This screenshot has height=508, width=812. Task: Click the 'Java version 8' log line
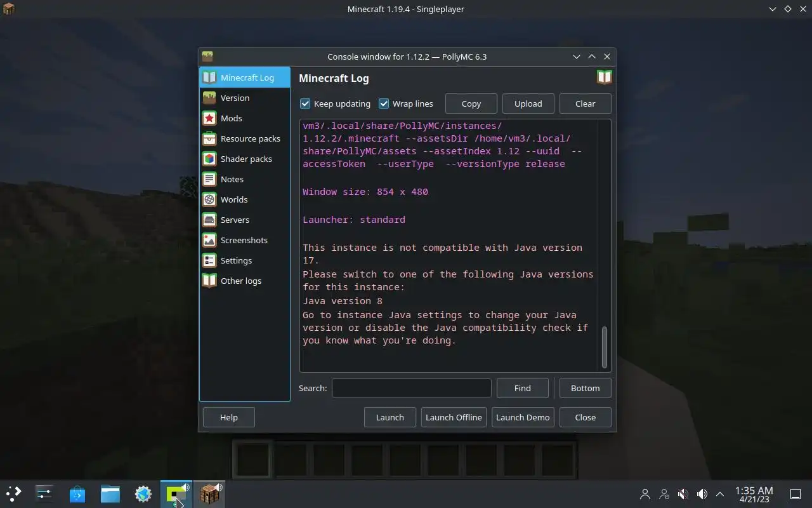click(x=343, y=301)
